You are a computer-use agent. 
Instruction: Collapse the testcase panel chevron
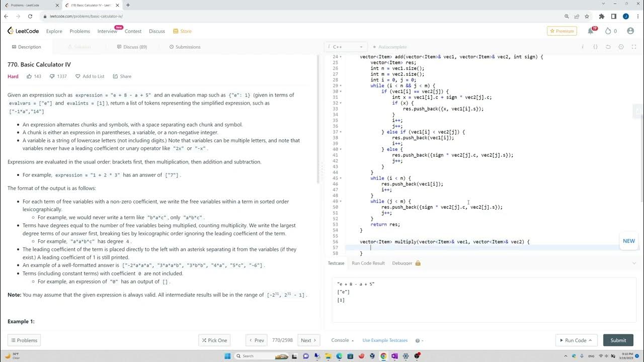(x=634, y=263)
